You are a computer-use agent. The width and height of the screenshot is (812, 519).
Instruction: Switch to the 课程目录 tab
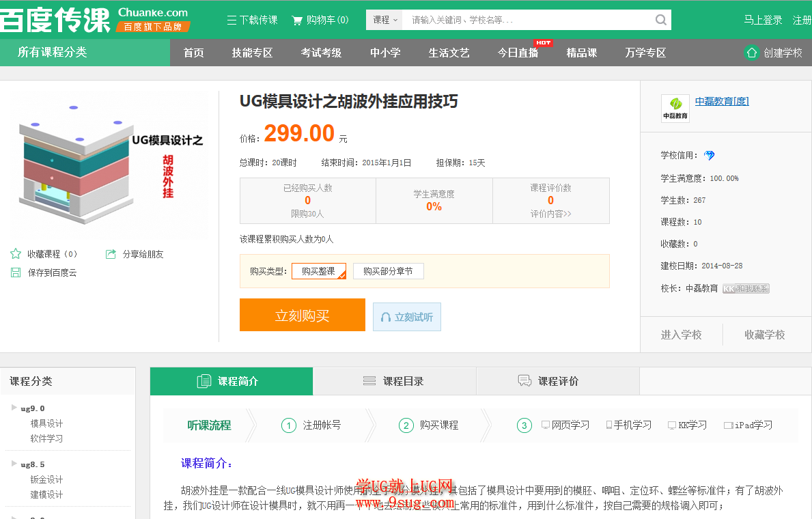coord(395,381)
